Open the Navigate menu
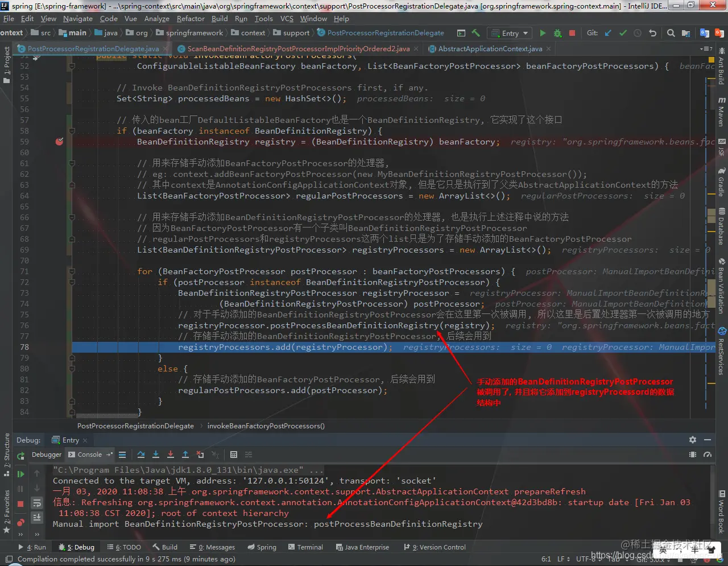The width and height of the screenshot is (728, 566). click(x=78, y=18)
